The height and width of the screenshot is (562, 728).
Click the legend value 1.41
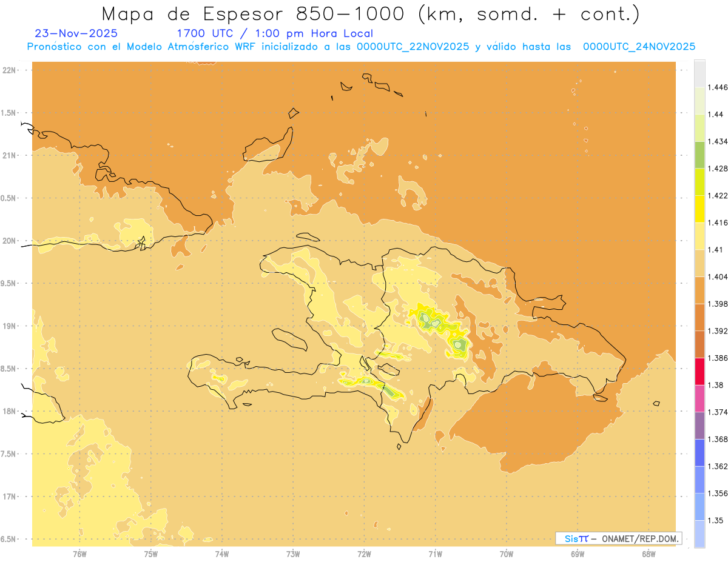(715, 250)
